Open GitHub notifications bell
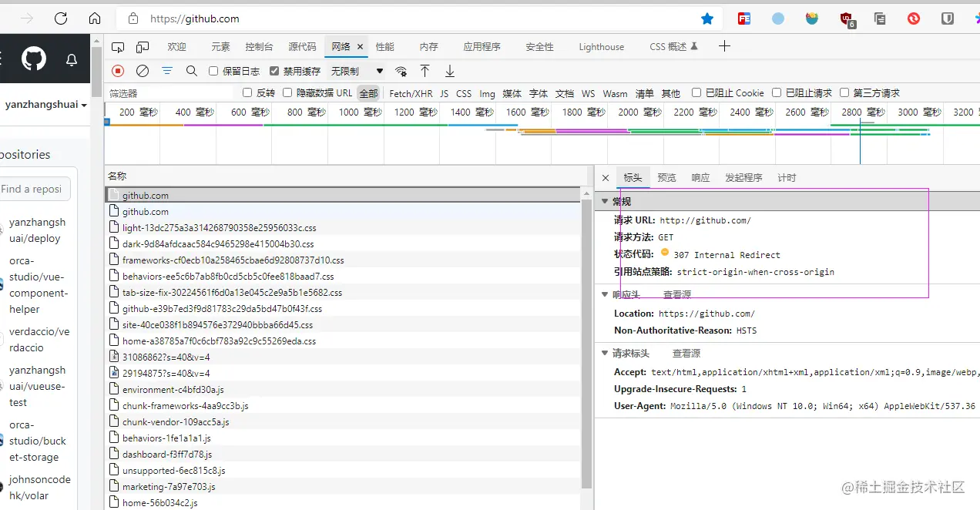This screenshot has width=980, height=510. 72,59
